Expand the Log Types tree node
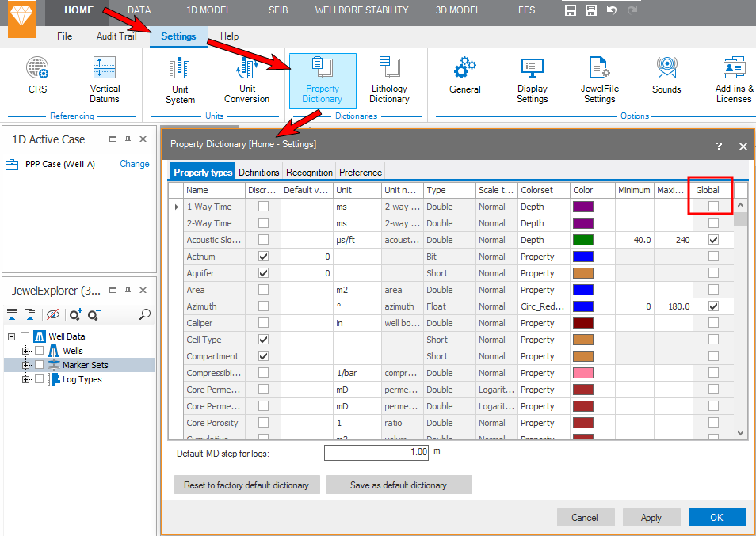Viewport: 756px width, 536px height. (26, 379)
